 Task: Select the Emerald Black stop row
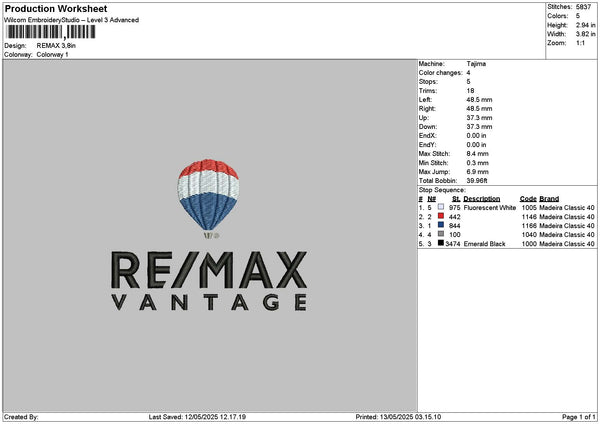click(507, 244)
